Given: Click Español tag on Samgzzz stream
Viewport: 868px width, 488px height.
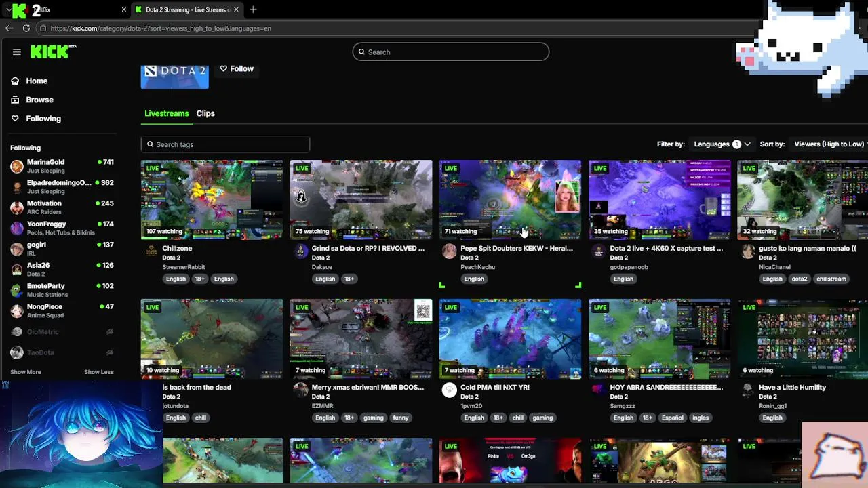Looking at the screenshot, I should pos(673,418).
